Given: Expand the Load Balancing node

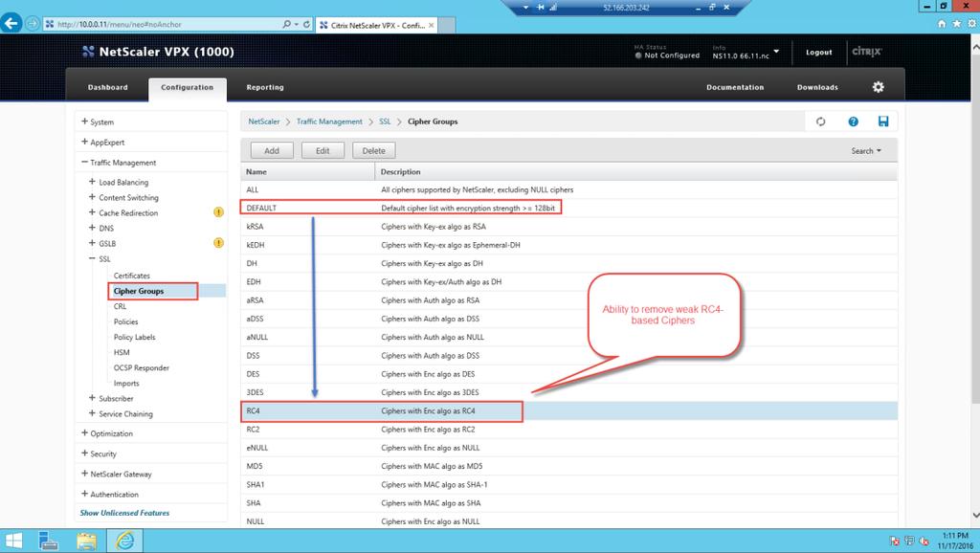Looking at the screenshot, I should (x=92, y=182).
